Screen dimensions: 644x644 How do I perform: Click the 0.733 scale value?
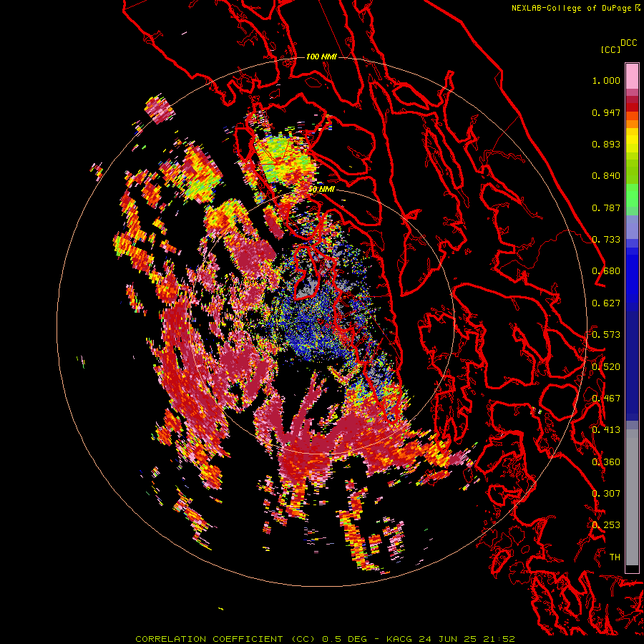tap(606, 240)
